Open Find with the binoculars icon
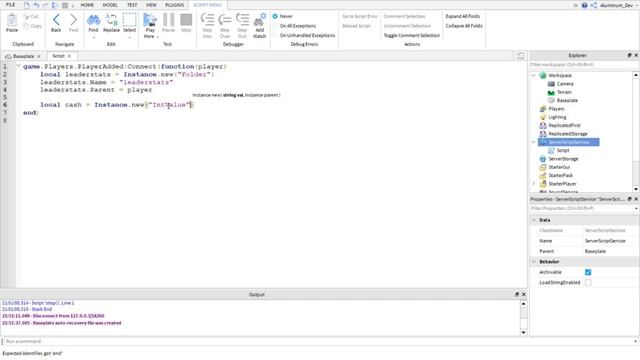Viewport: 640px width, 360px height. (x=93, y=20)
